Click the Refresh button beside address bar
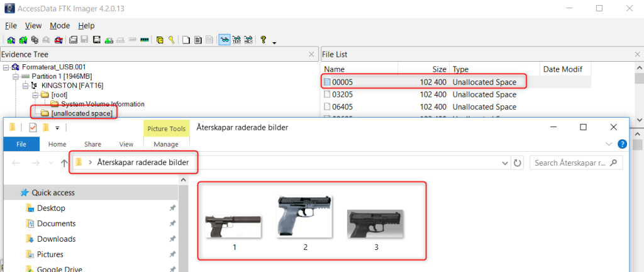Image resolution: width=644 pixels, height=272 pixels. tap(518, 163)
